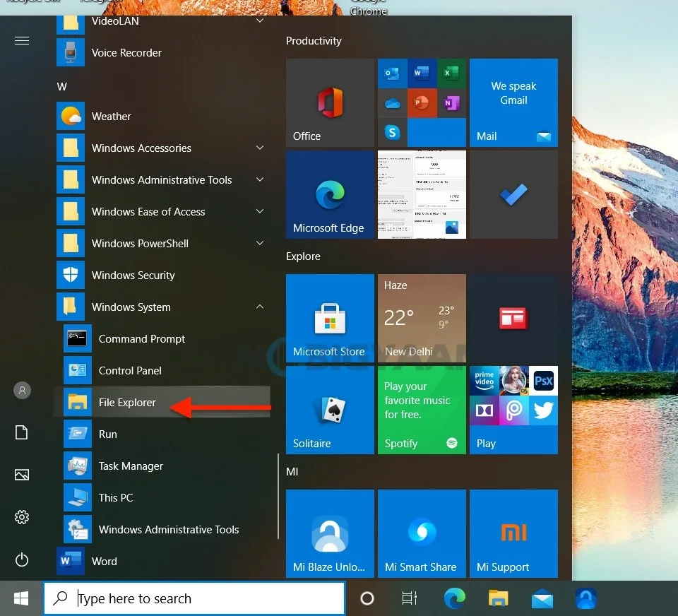Screen dimensions: 678x616
Task: Open Documents from Start sidebar
Action: click(x=22, y=432)
